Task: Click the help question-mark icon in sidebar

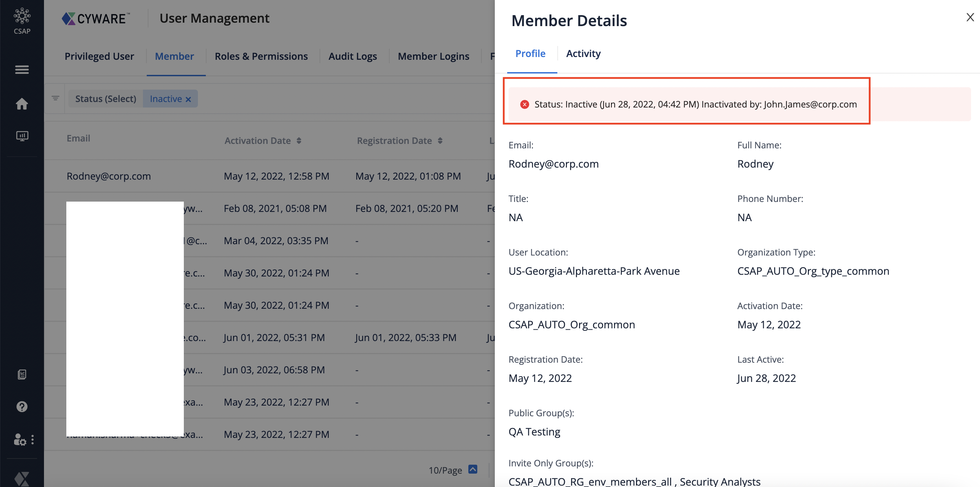Action: click(x=21, y=406)
